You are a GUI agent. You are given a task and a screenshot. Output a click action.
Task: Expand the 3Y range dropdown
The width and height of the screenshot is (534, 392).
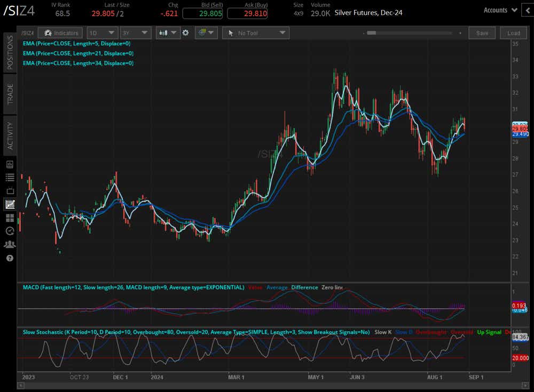[x=136, y=33]
